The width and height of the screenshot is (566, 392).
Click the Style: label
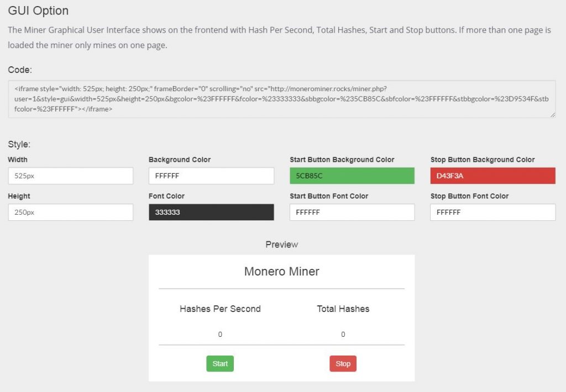point(19,144)
